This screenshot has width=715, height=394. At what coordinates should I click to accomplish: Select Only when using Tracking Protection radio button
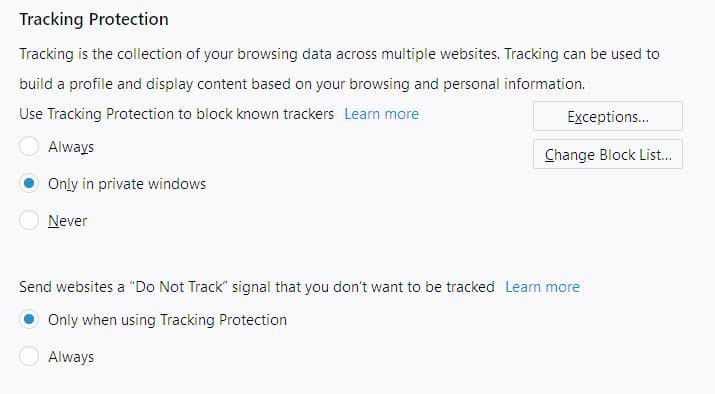[x=29, y=320]
